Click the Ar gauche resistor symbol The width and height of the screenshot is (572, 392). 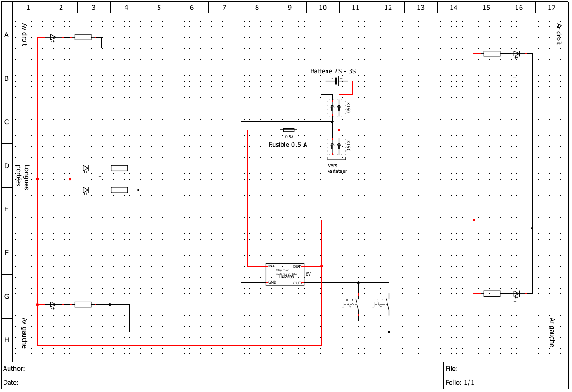[x=492, y=294]
